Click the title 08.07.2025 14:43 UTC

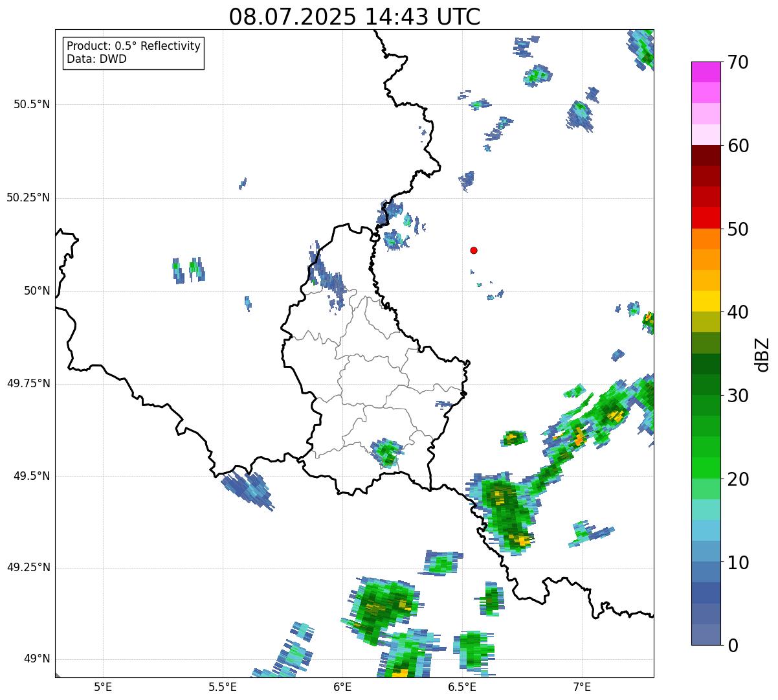point(355,17)
